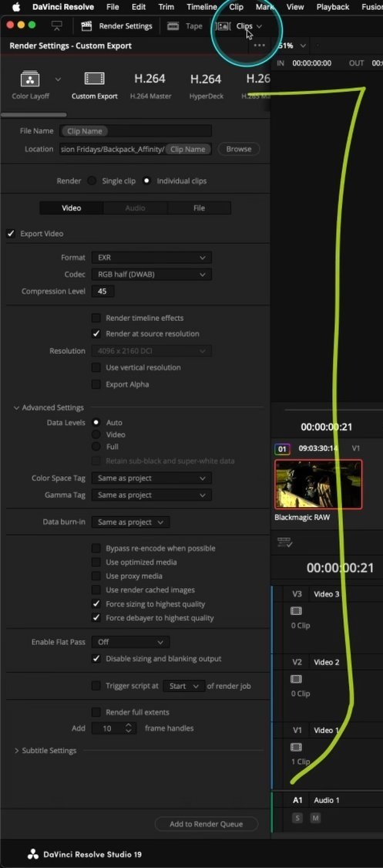The image size is (383, 868).
Task: Select Video data levels
Action: (x=96, y=434)
